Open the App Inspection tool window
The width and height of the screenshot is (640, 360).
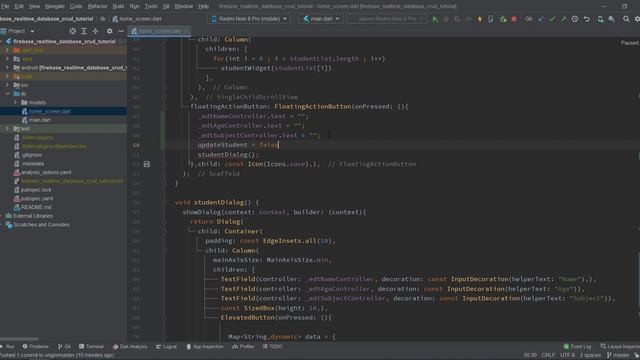point(205,347)
